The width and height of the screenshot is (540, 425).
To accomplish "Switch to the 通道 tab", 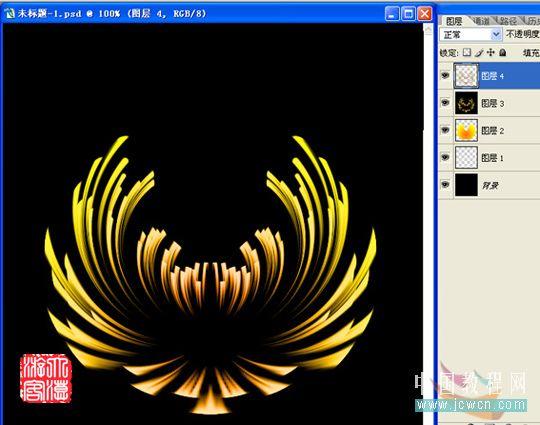I will point(481,21).
